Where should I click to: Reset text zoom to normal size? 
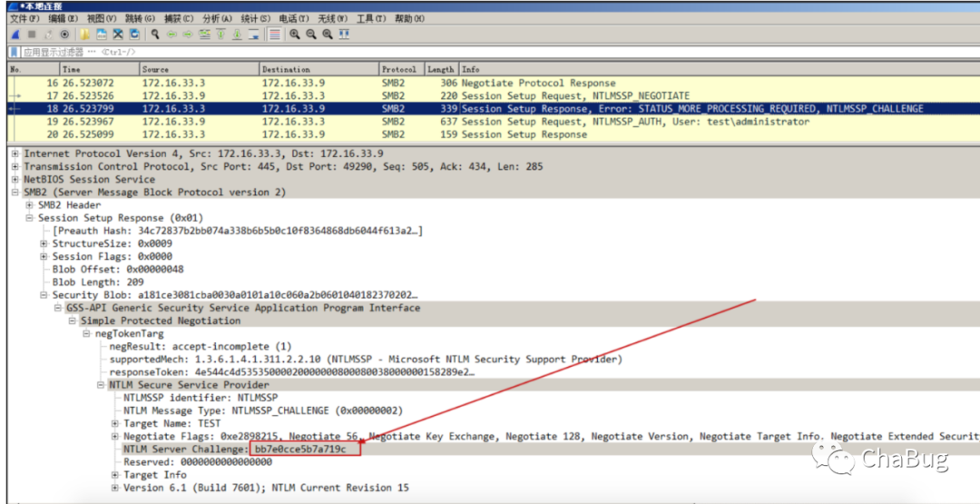(327, 35)
